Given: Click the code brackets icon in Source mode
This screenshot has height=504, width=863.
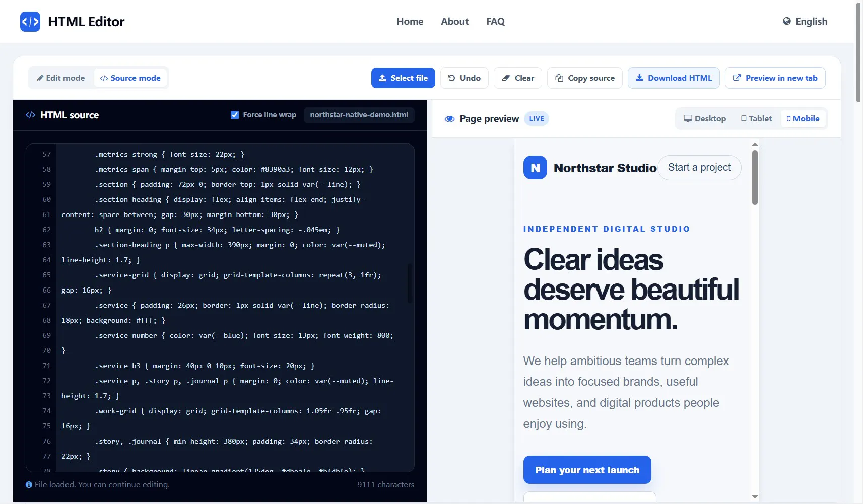Looking at the screenshot, I should pos(104,78).
